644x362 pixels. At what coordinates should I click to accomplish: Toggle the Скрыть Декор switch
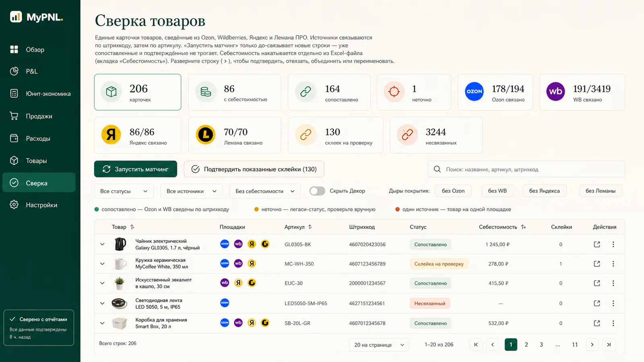point(317,191)
